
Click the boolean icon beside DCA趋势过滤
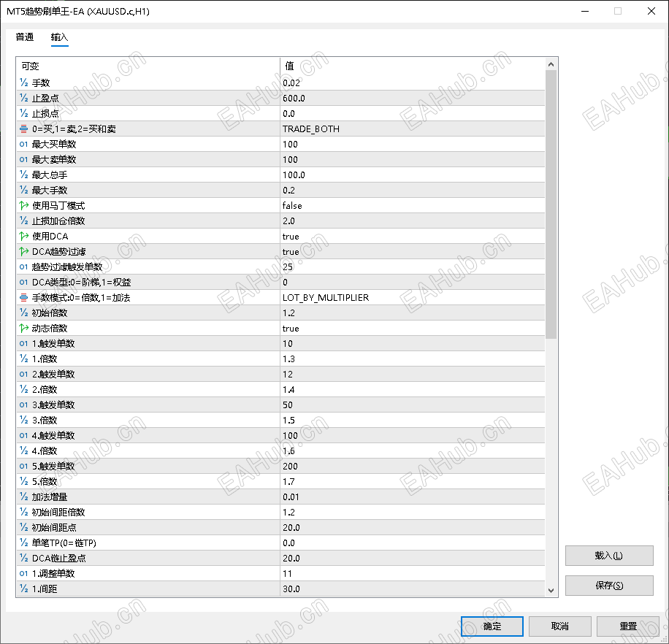pos(24,252)
